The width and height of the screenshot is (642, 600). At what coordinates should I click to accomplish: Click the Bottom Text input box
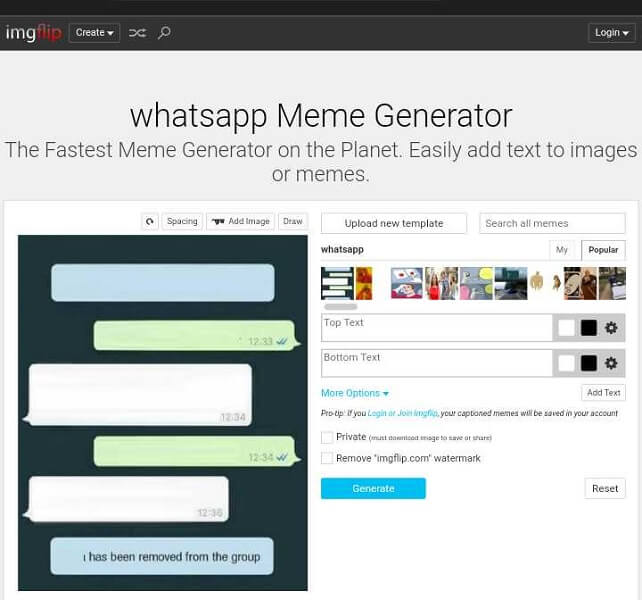pos(437,363)
